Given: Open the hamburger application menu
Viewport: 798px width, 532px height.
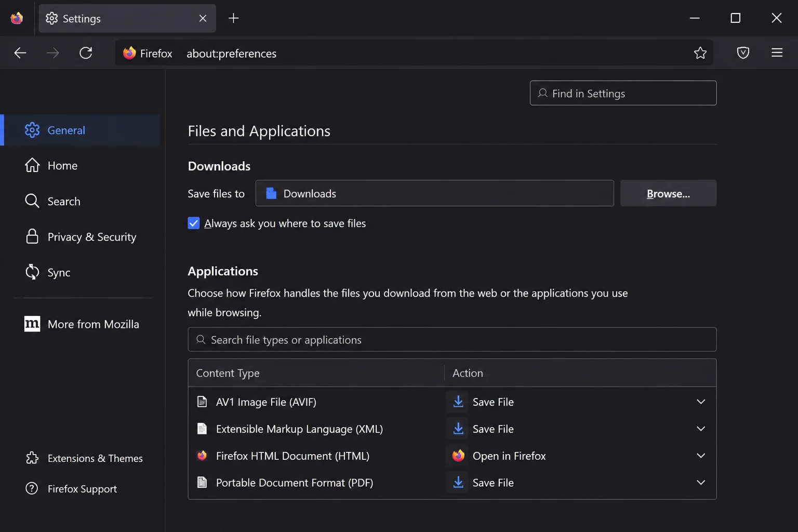Looking at the screenshot, I should pos(777,52).
